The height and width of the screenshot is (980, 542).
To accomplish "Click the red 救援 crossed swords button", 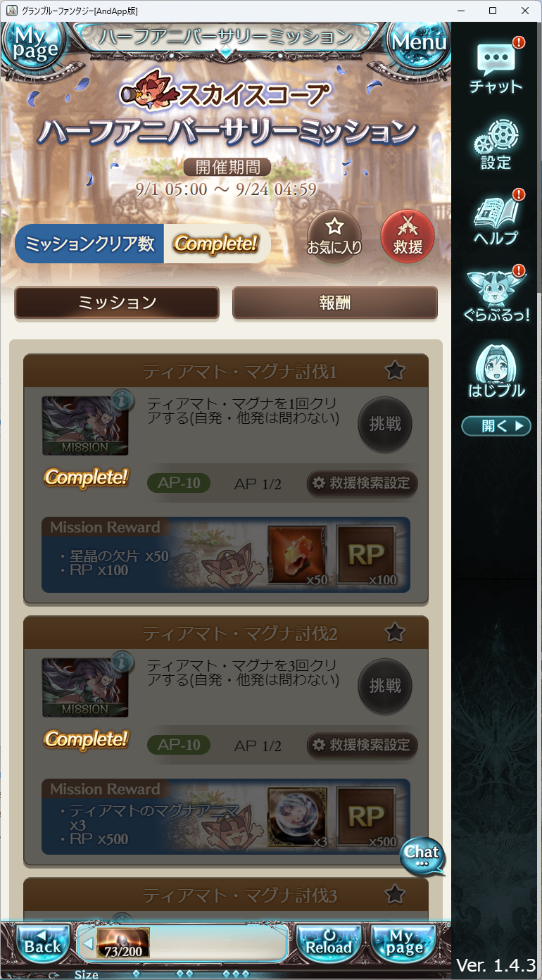I will pyautogui.click(x=408, y=236).
